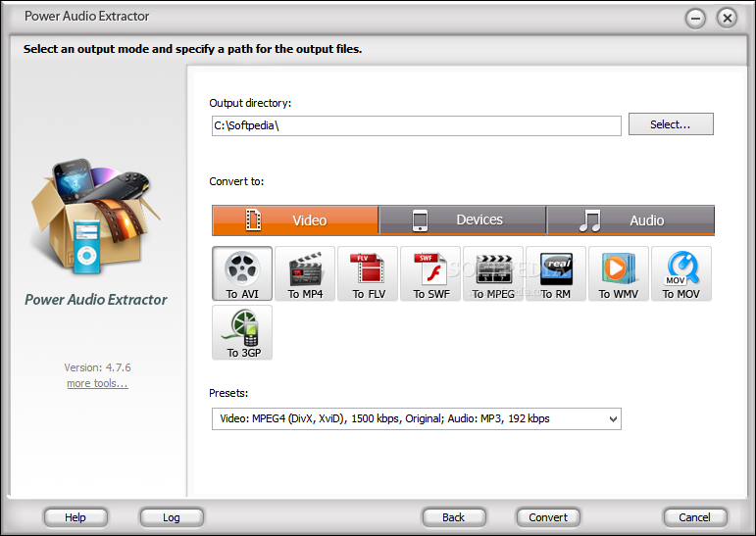Select the To RM RealMedia icon
756x536 pixels.
[x=556, y=273]
